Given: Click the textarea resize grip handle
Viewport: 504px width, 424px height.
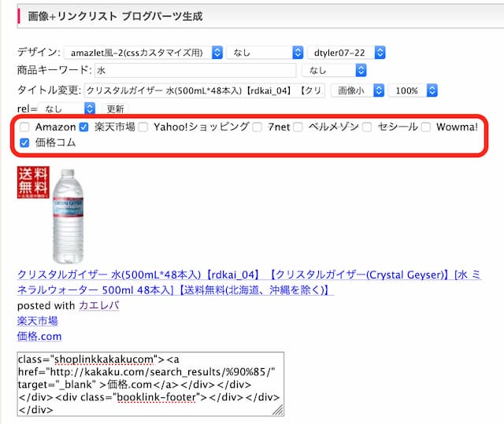Looking at the screenshot, I should coord(278,410).
